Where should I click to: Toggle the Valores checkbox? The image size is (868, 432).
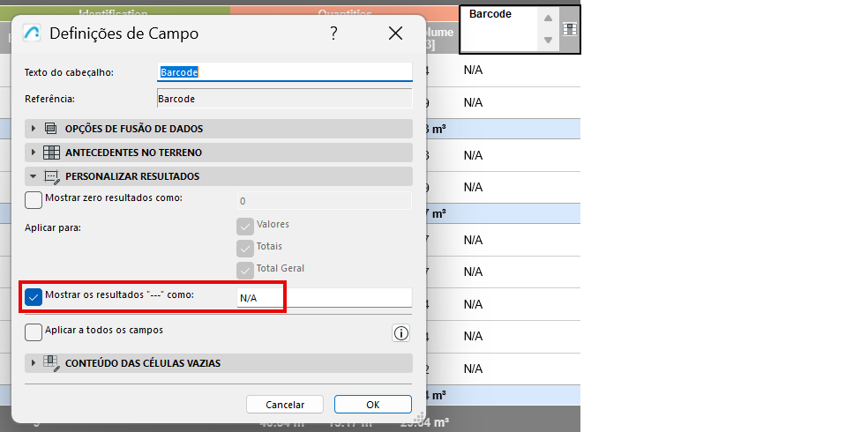(244, 227)
